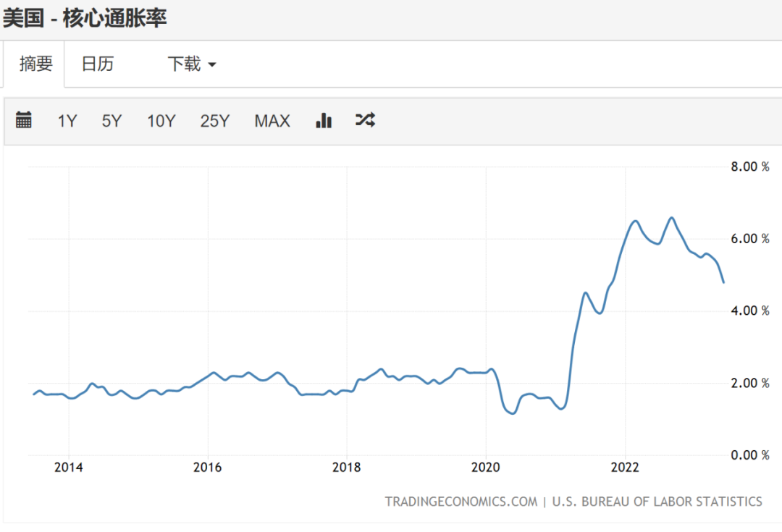The width and height of the screenshot is (782, 532).
Task: Click the 2014 x-axis label
Action: pos(68,467)
